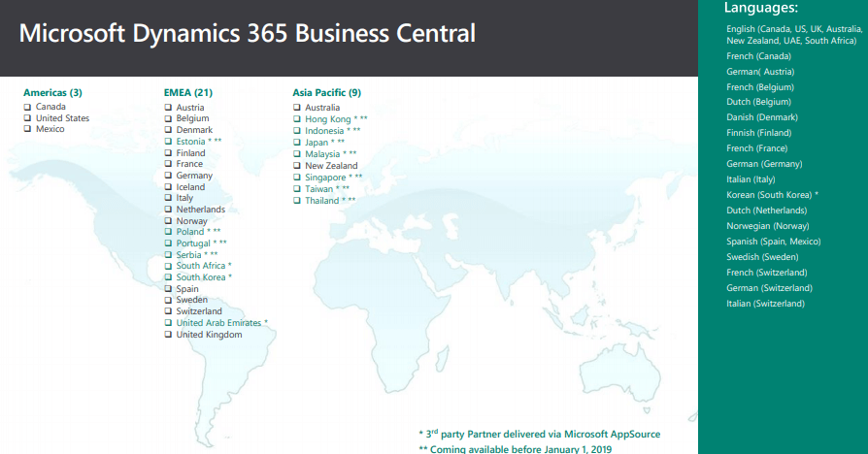This screenshot has height=454, width=868.
Task: Click 'Malaysia * **' in Asia Pacific
Action: click(x=330, y=154)
